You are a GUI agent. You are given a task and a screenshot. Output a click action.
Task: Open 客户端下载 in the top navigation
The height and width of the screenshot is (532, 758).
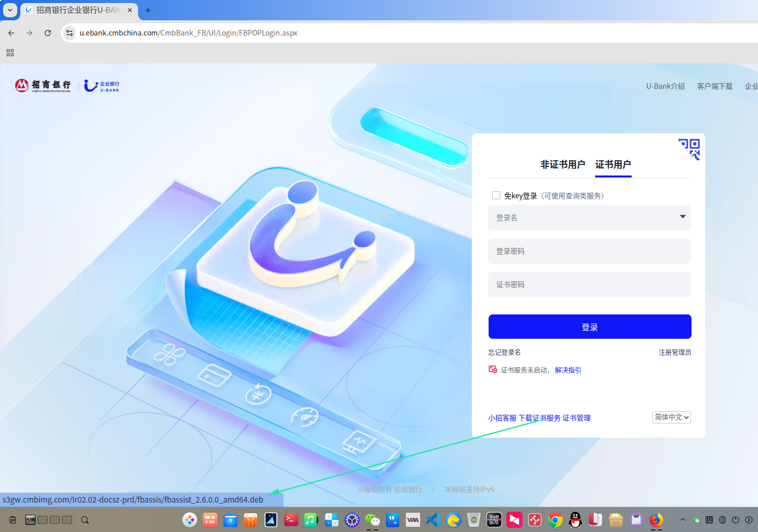[715, 86]
